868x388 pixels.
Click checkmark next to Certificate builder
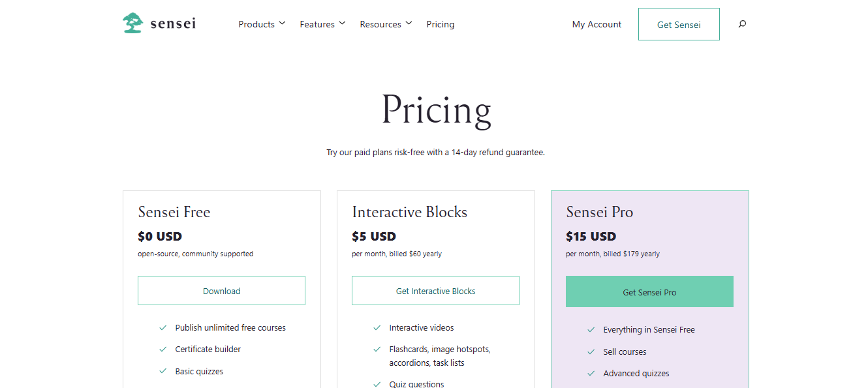point(163,350)
